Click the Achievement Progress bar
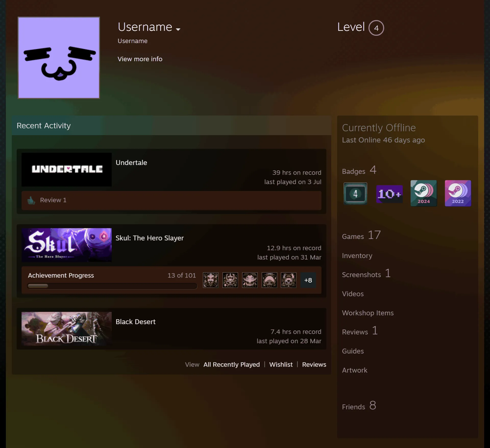The height and width of the screenshot is (448, 490). point(112,286)
